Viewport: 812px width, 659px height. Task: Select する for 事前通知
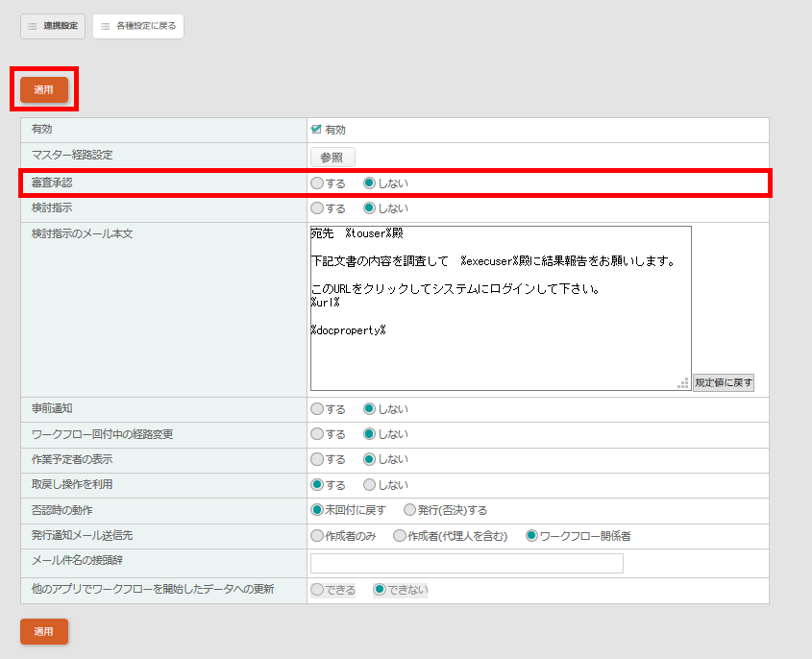pos(317,408)
